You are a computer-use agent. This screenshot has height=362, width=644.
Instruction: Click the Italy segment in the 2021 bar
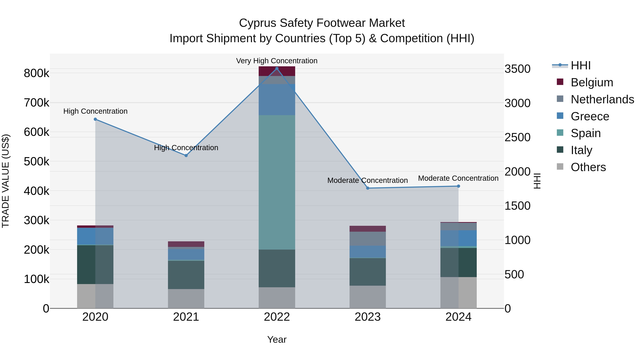pyautogui.click(x=186, y=275)
